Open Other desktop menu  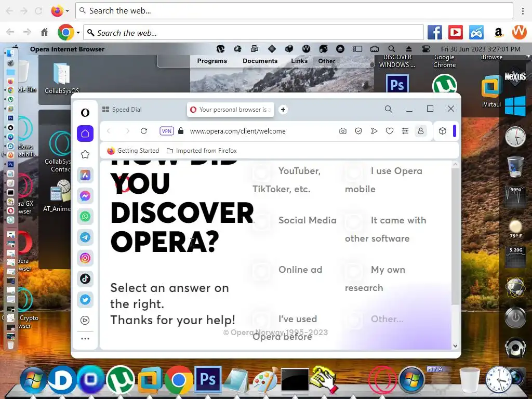coord(326,61)
